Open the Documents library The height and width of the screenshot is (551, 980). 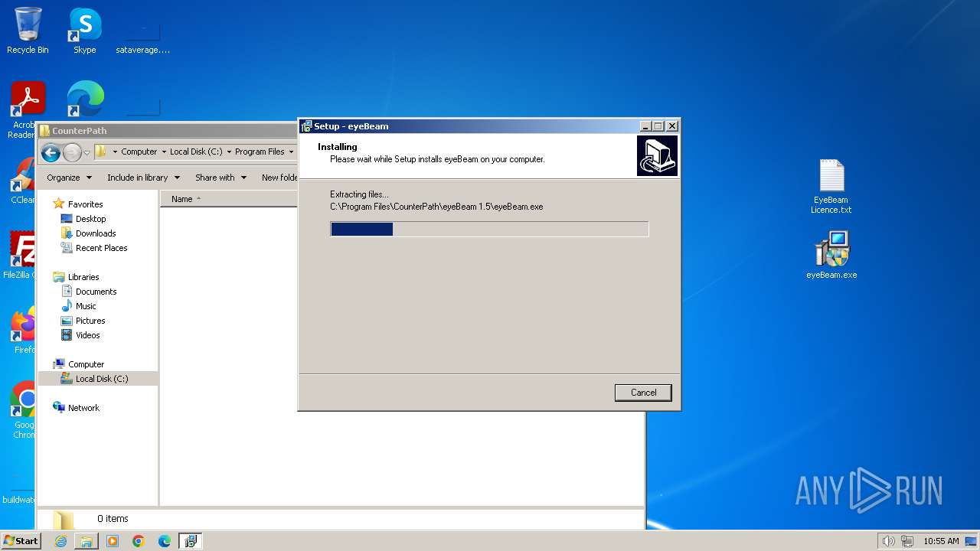pos(96,292)
